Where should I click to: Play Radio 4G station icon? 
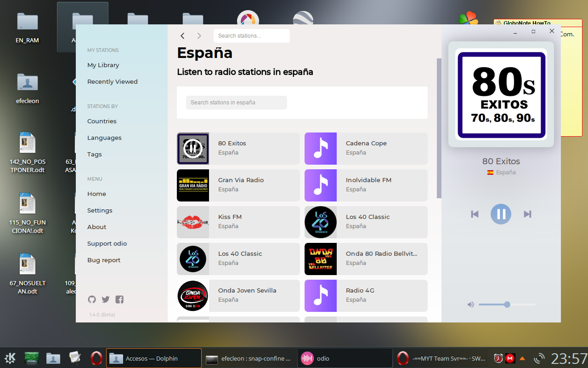tap(321, 296)
